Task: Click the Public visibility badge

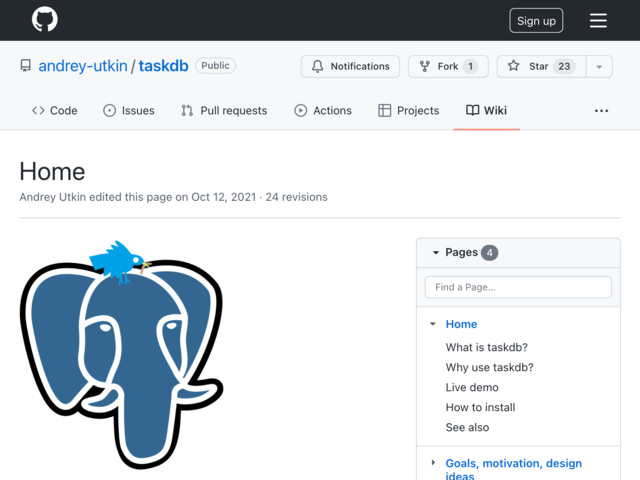Action: point(215,66)
